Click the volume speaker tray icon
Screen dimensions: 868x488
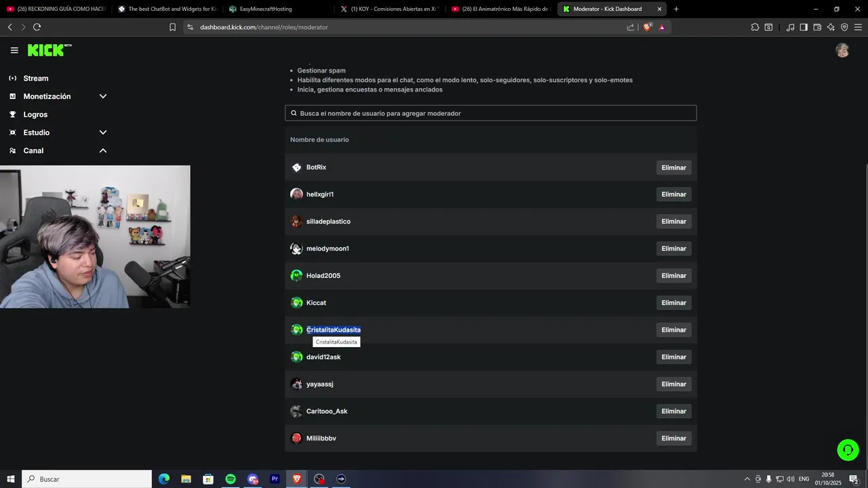pyautogui.click(x=791, y=479)
